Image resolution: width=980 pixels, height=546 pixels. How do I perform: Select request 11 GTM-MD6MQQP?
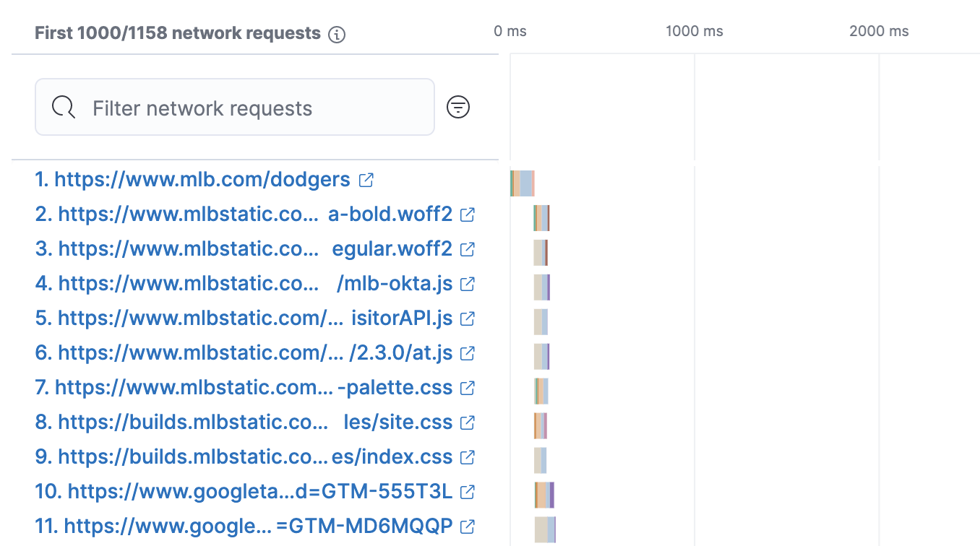244,526
